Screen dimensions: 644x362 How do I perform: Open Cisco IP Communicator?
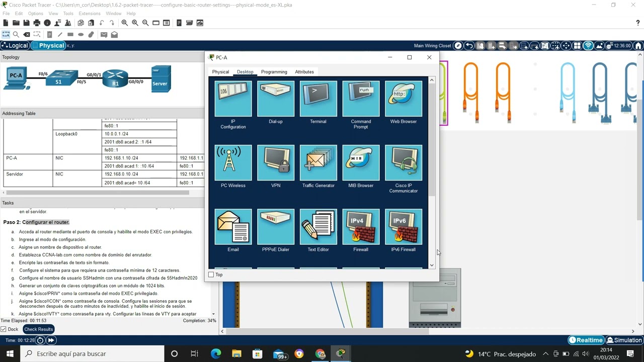(x=404, y=162)
